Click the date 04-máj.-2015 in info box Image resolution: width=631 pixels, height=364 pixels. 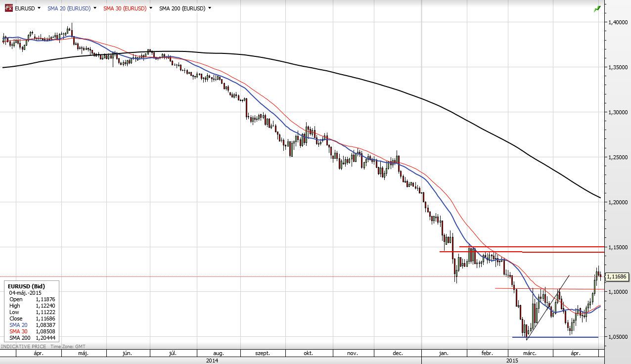click(26, 293)
